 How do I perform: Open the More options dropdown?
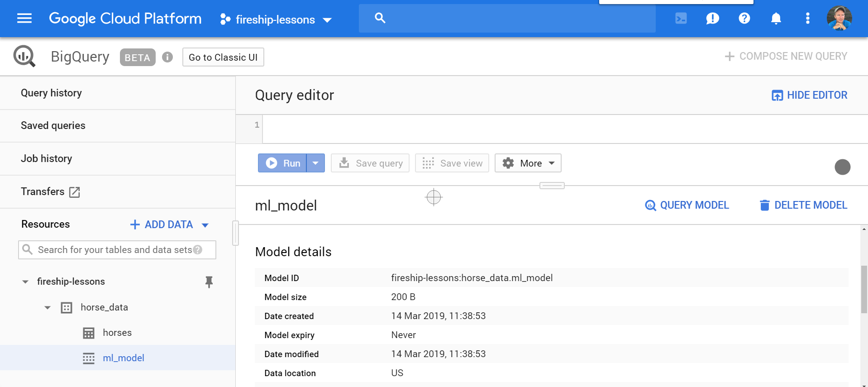click(x=528, y=163)
